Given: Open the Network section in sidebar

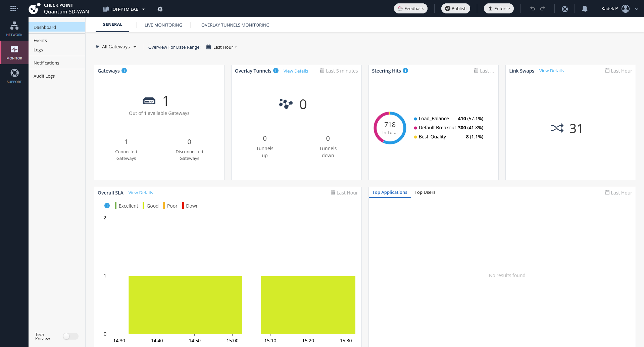Looking at the screenshot, I should tap(14, 29).
